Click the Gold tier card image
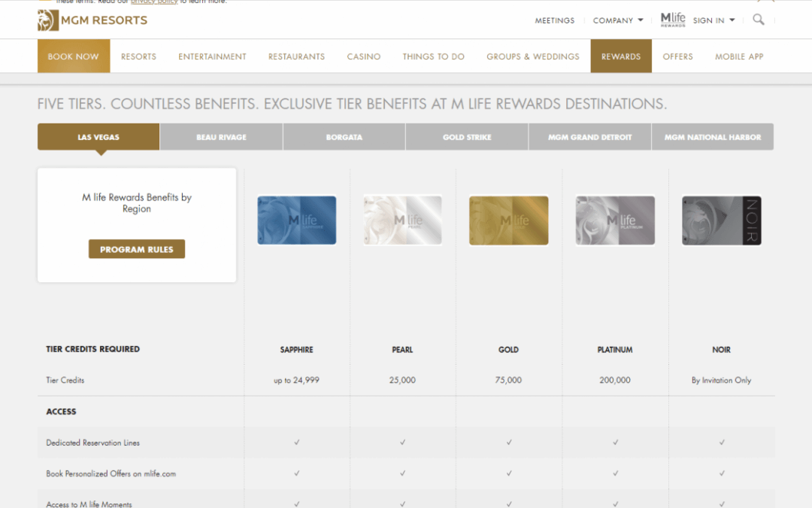 click(508, 221)
